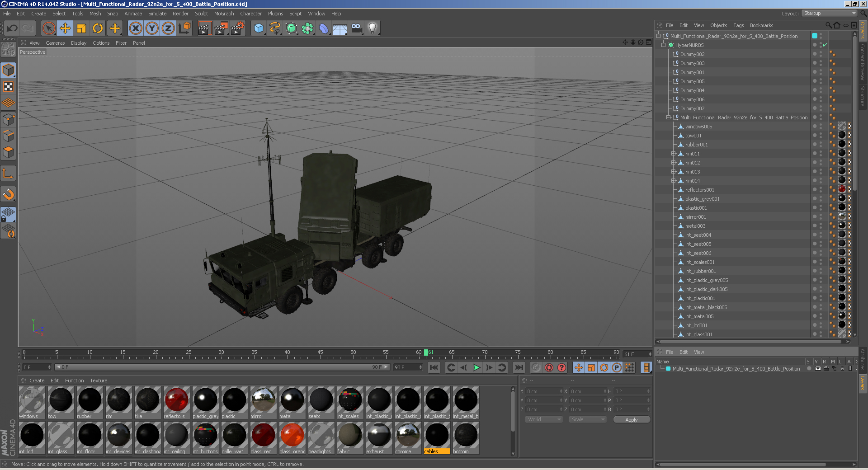Play the animation forward
The image size is (868, 470).
coord(476,367)
